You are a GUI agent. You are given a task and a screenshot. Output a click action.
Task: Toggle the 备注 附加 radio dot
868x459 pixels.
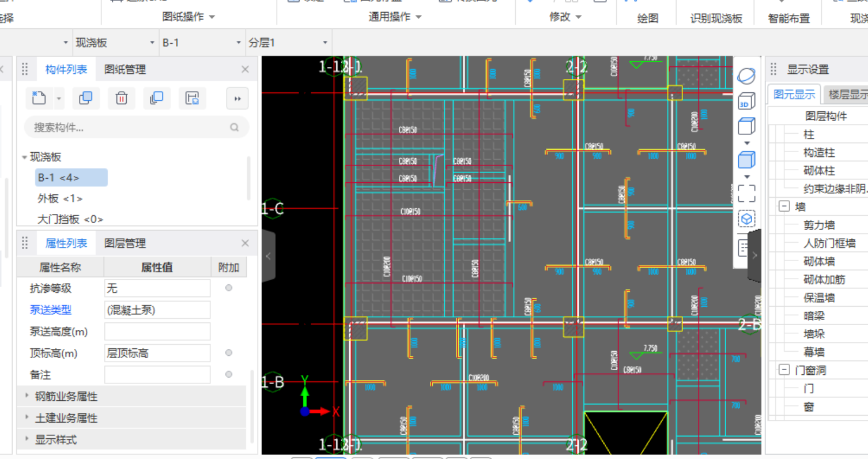click(x=229, y=374)
